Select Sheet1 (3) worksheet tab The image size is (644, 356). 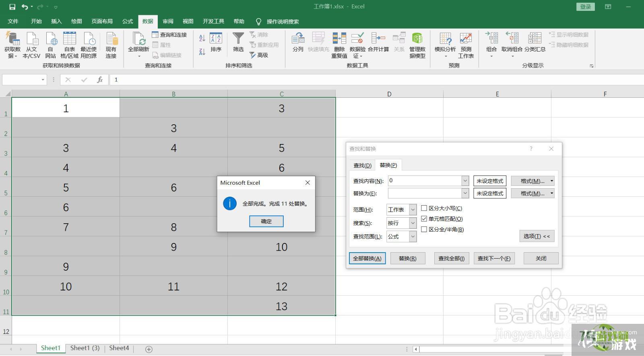click(85, 348)
